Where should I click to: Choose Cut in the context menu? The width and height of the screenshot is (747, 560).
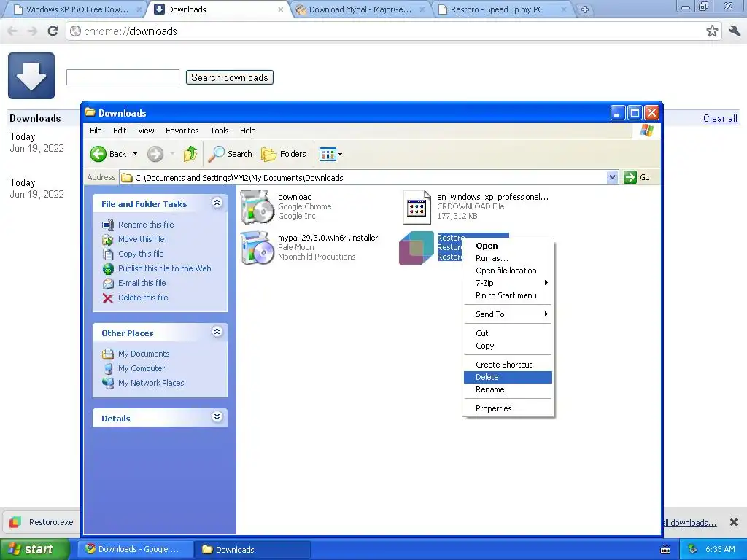[x=508, y=333]
